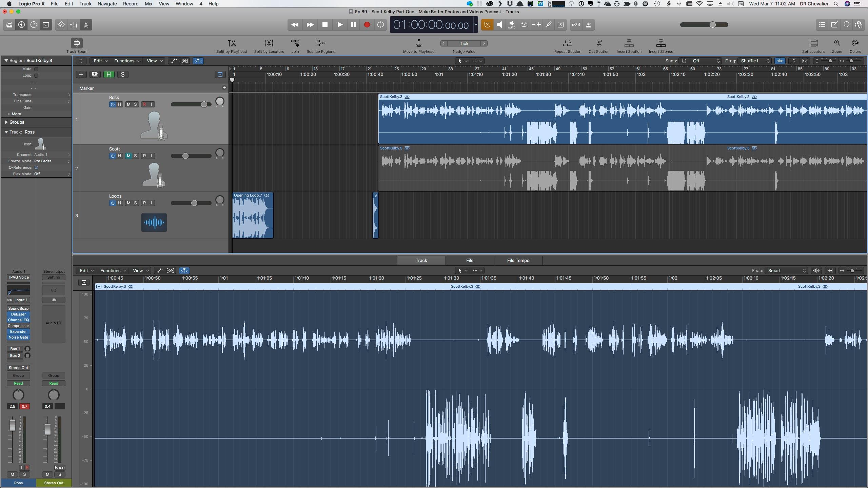Click the Split by Playhead icon
The width and height of the screenshot is (868, 488).
tap(232, 43)
